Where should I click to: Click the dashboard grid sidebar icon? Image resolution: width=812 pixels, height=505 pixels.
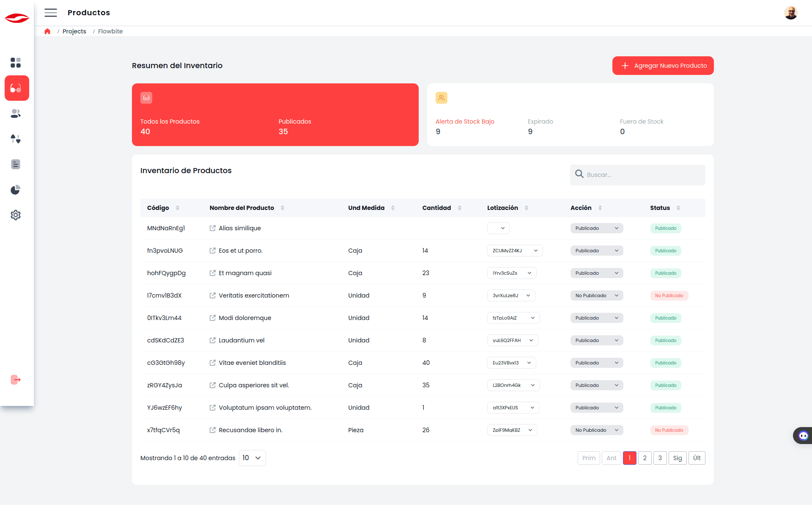pyautogui.click(x=16, y=63)
